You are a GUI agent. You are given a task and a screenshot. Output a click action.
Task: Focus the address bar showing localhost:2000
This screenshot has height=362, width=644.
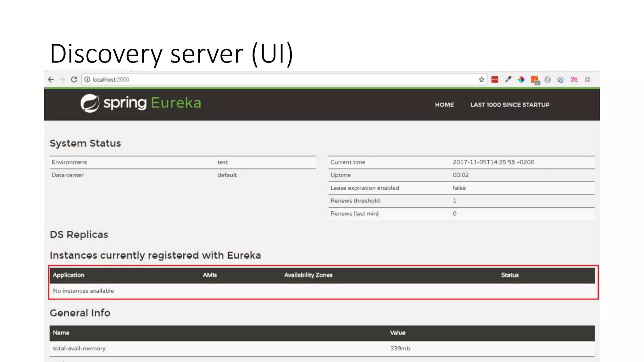click(x=284, y=80)
